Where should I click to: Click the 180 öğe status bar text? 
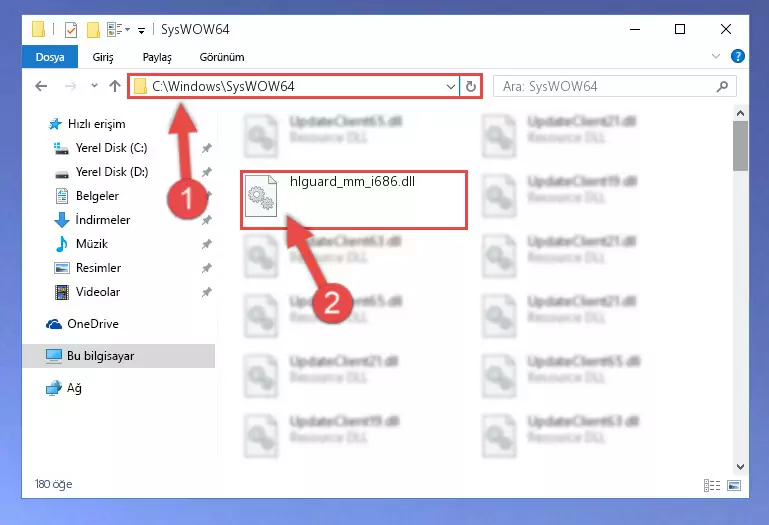pos(53,484)
